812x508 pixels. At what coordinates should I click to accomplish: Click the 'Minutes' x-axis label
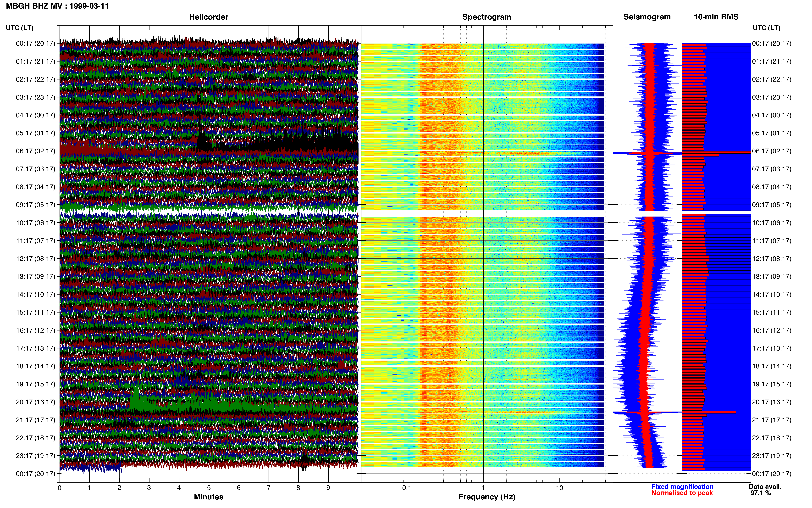(209, 497)
